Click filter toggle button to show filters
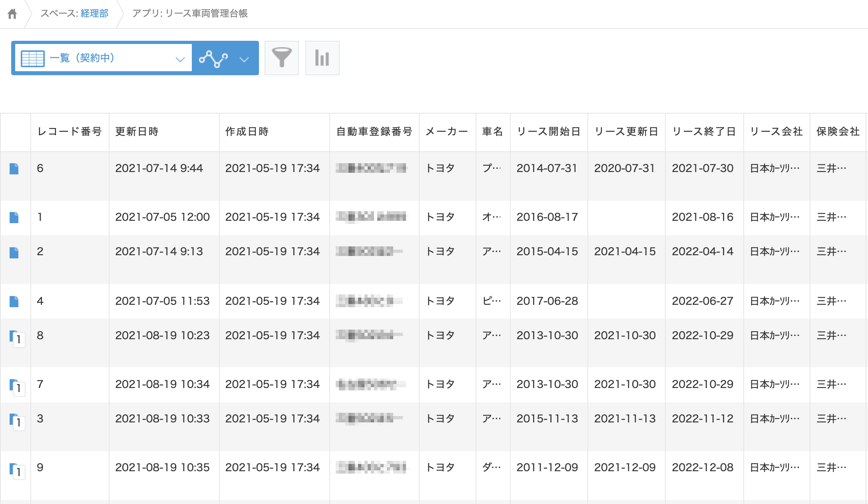Viewport: 868px width, 504px height. pos(282,58)
